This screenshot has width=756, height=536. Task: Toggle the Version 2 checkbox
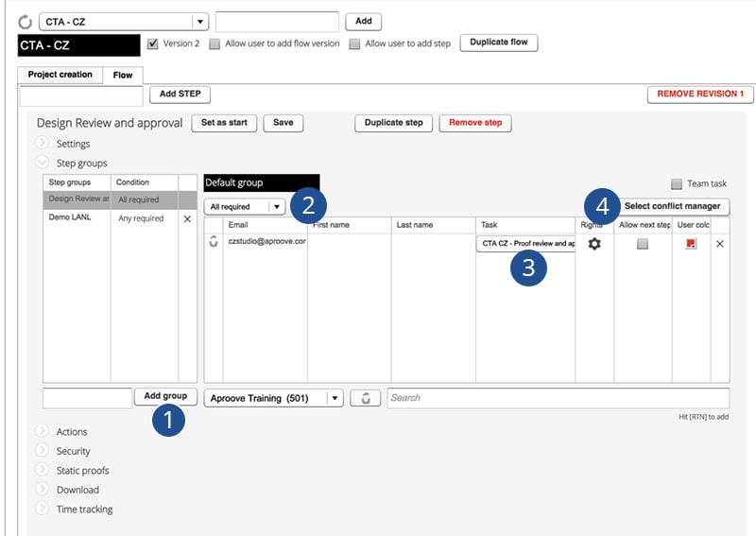click(153, 43)
